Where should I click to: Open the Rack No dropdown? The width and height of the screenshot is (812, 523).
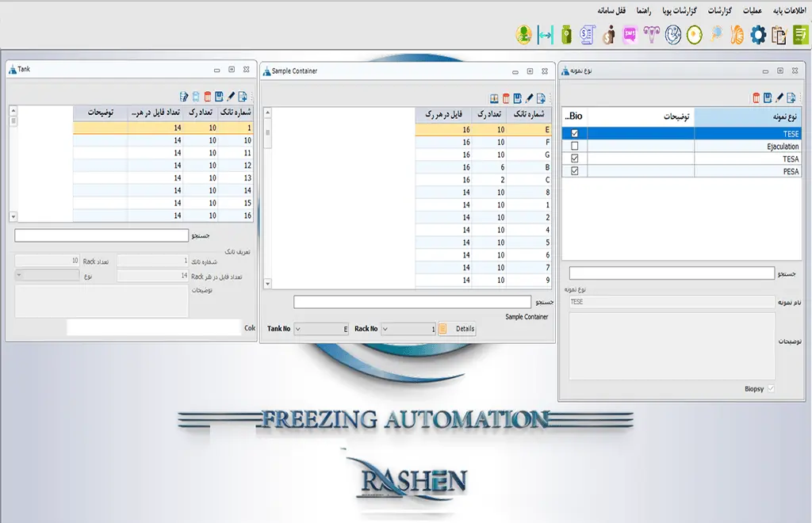(386, 329)
